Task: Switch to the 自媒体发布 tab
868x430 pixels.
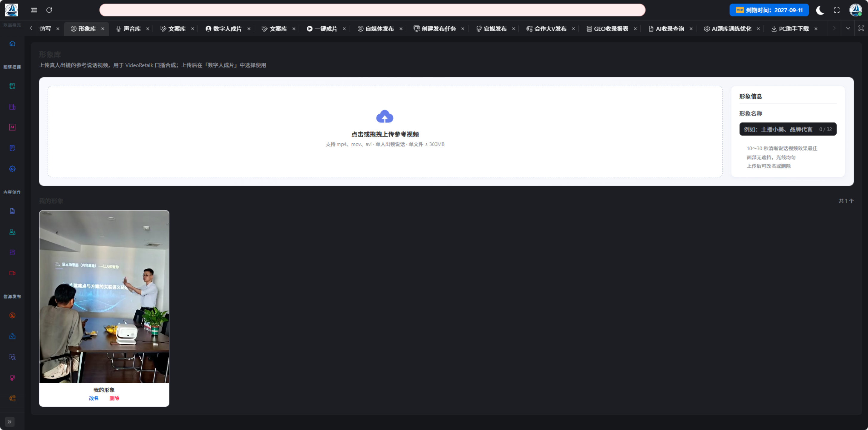Action: coord(376,29)
